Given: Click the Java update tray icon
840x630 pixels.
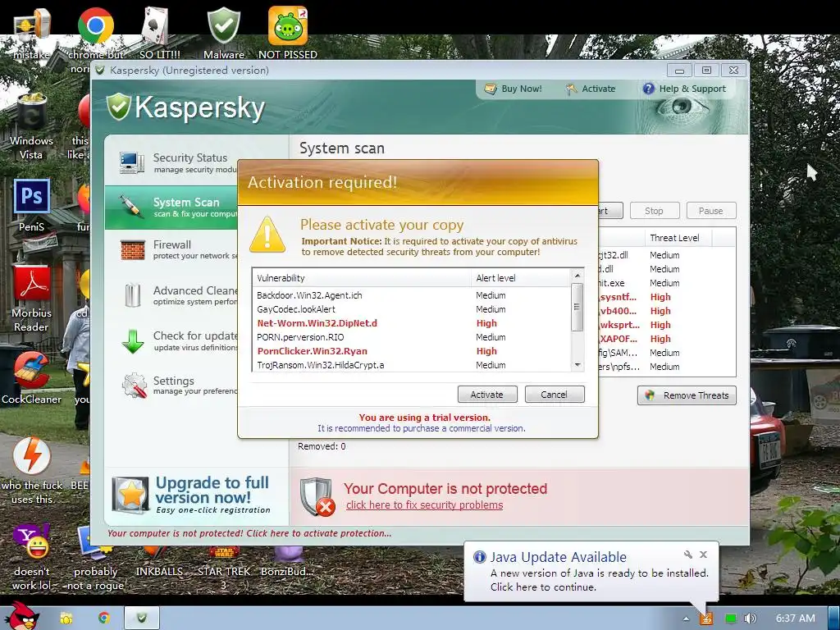Looking at the screenshot, I should 706,619.
